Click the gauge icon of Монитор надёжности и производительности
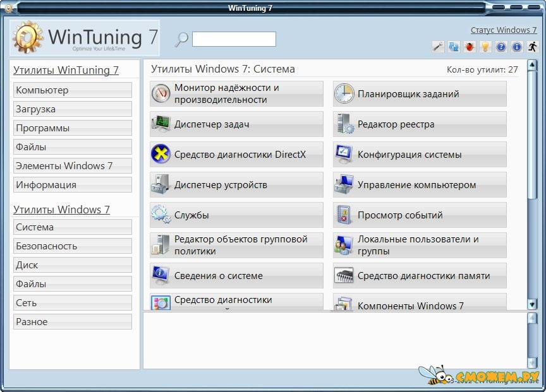Screen dimensions: 546x392 (161, 93)
